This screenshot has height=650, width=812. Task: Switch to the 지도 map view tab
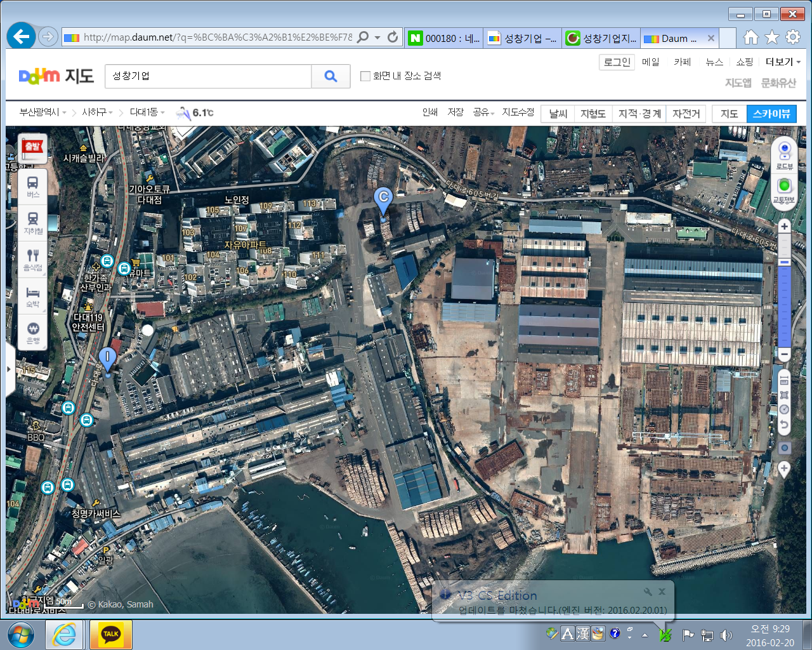point(729,114)
